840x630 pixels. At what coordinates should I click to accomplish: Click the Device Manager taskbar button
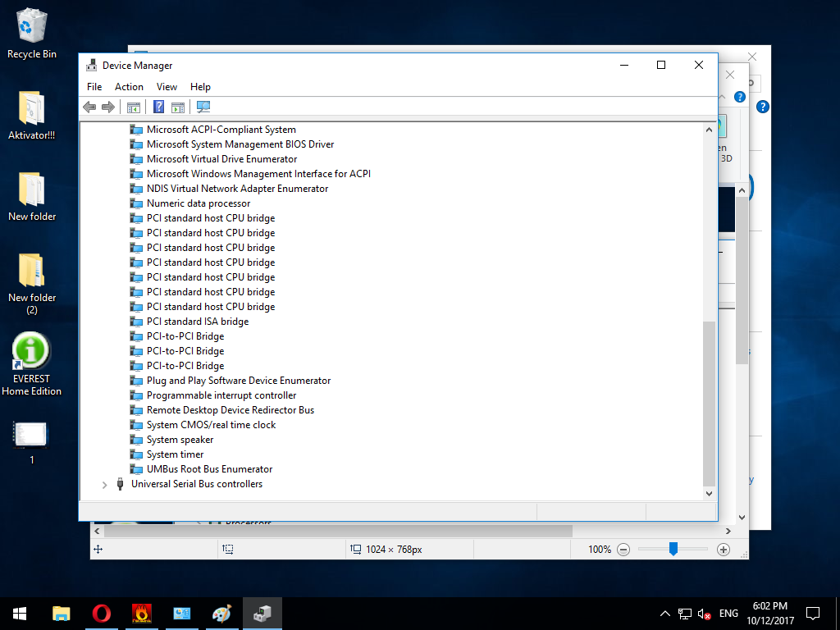pos(262,614)
